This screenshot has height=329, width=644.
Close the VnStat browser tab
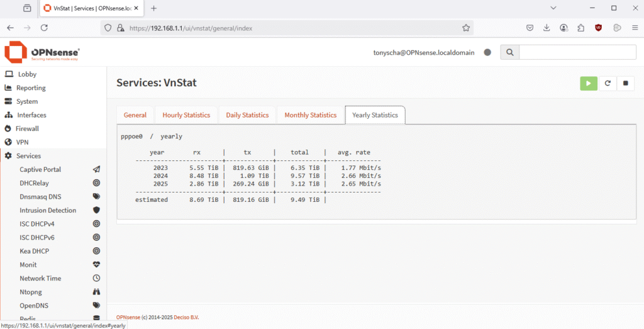[x=136, y=8]
